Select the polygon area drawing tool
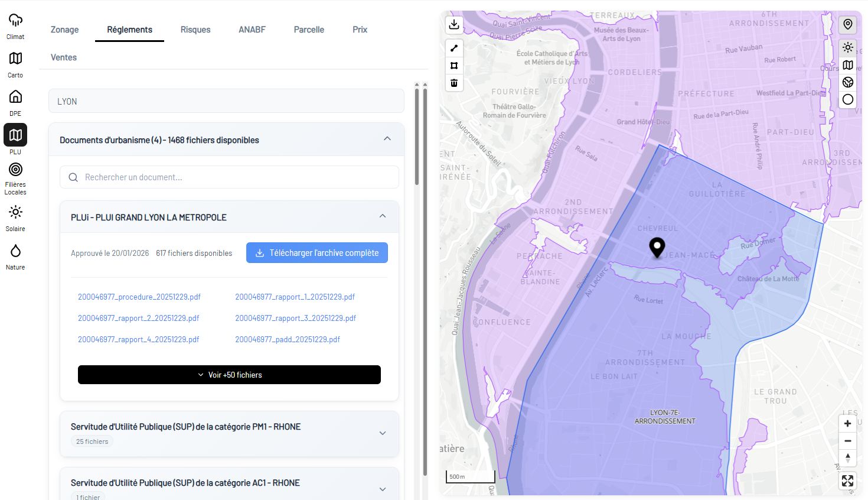 (x=454, y=66)
